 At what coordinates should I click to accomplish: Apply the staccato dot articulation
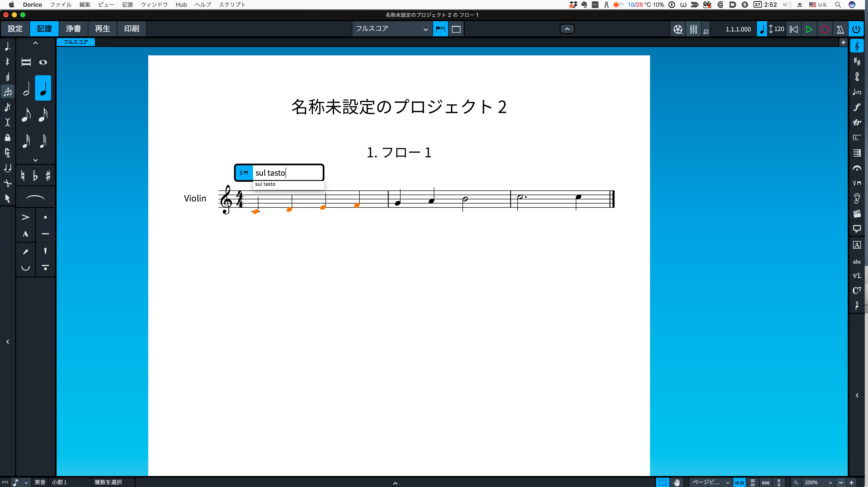(45, 217)
